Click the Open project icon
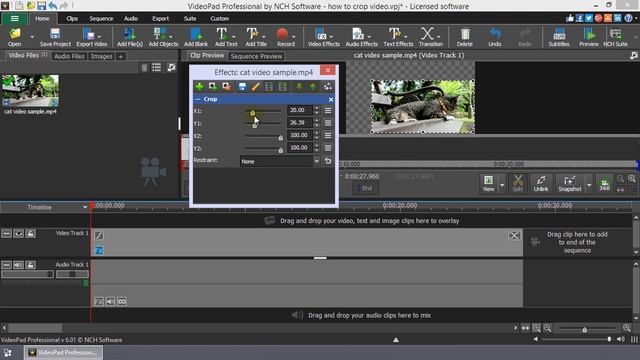Screen dimensions: 640x360 pyautogui.click(x=15, y=34)
